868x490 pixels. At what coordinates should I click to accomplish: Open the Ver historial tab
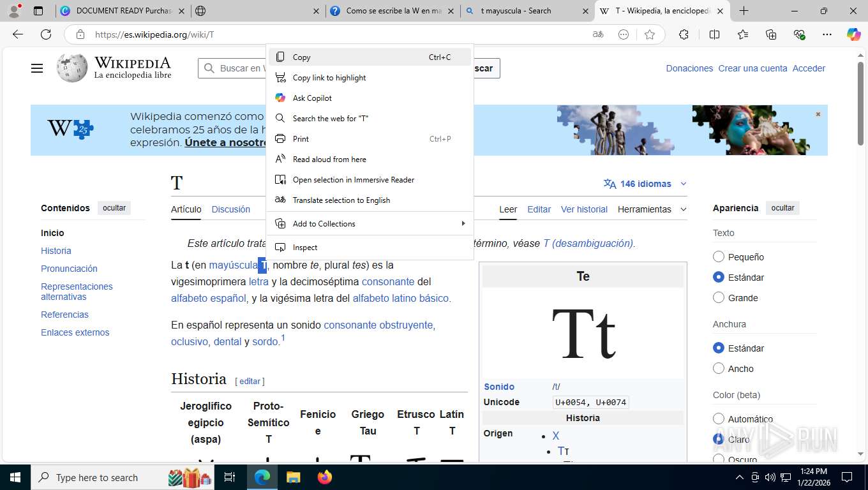pos(584,209)
